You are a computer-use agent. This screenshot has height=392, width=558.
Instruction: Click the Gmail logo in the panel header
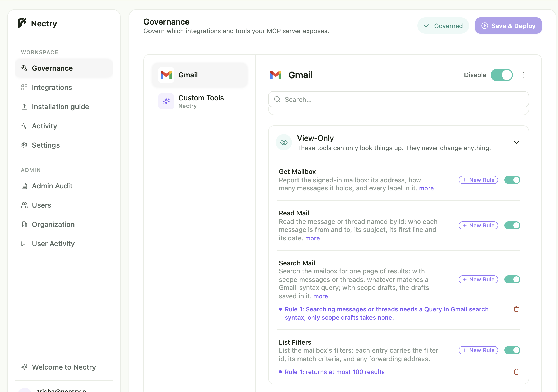coord(276,75)
